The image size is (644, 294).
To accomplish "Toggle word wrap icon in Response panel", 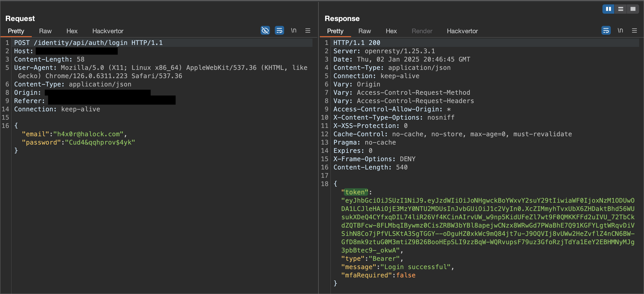I will click(x=606, y=31).
